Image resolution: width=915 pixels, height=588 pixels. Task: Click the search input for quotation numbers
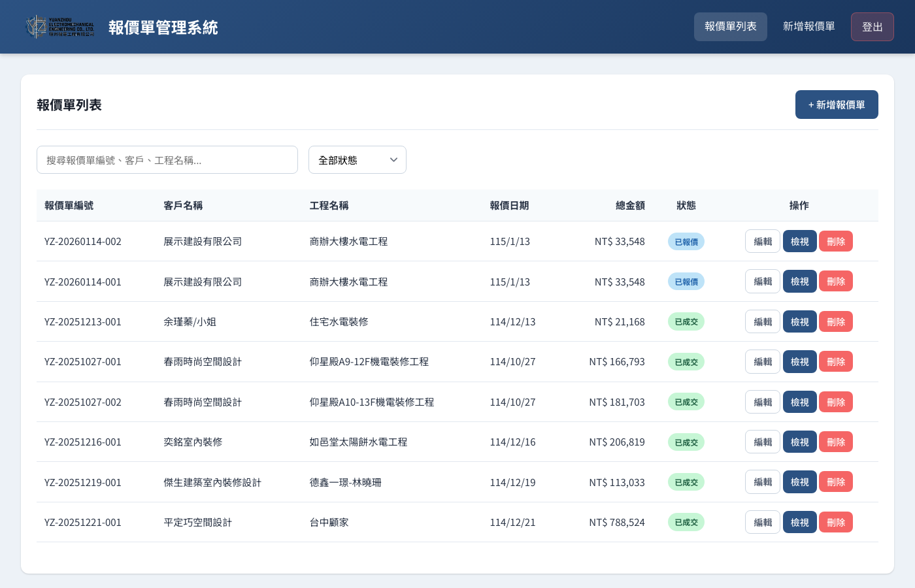(x=167, y=159)
